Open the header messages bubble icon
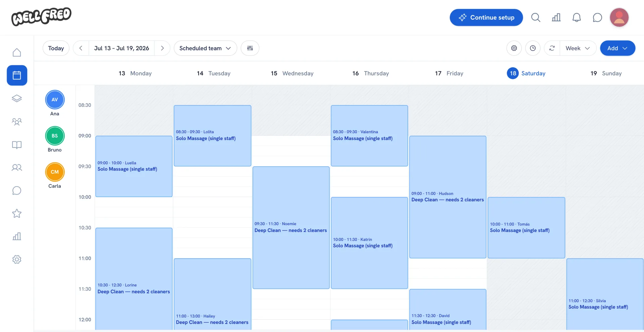 click(597, 17)
